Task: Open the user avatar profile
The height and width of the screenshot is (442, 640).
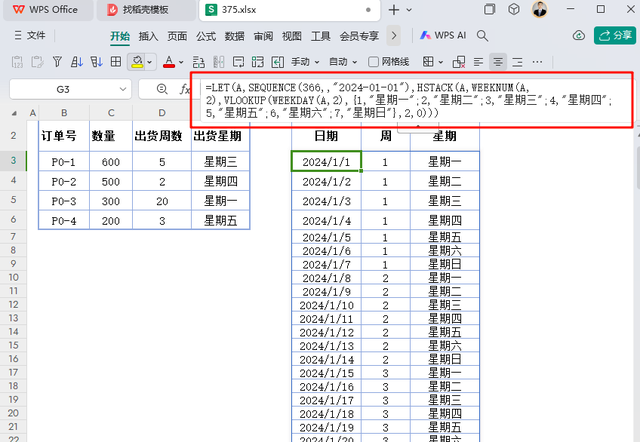Action: (x=540, y=9)
